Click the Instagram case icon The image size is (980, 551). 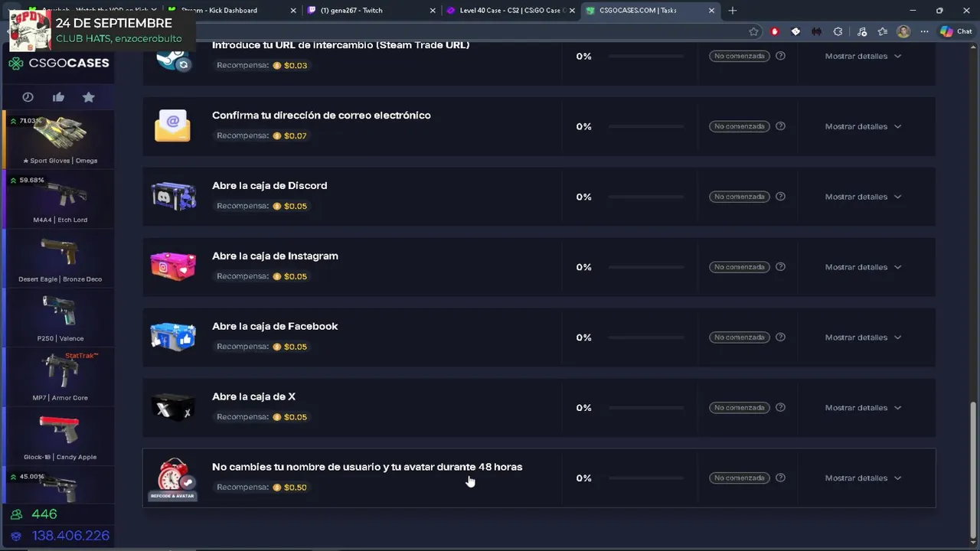(173, 266)
